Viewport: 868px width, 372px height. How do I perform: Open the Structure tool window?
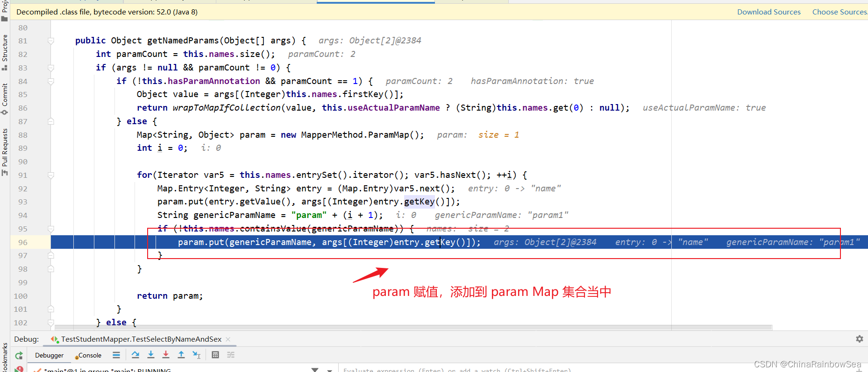click(5, 52)
